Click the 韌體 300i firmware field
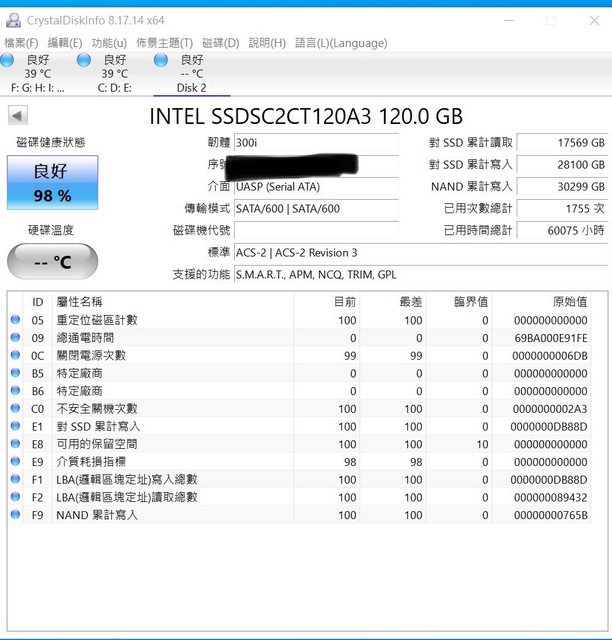This screenshot has height=640, width=612. 315,143
